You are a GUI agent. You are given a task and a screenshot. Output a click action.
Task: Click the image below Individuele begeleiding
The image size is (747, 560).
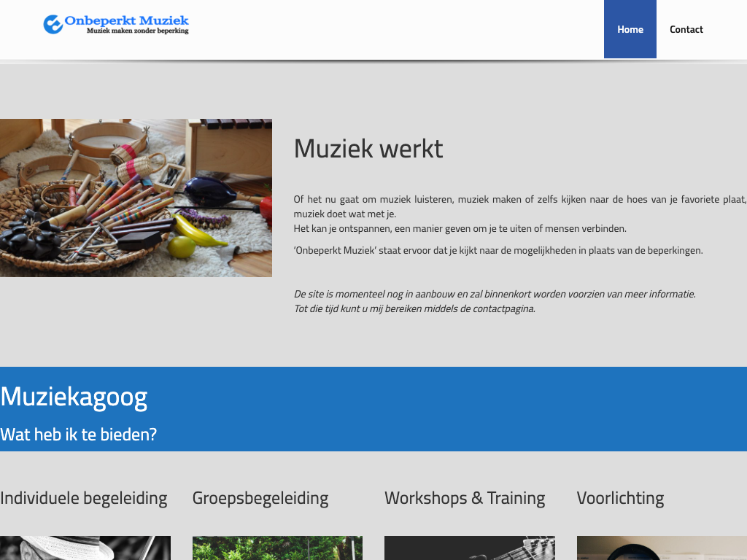(x=85, y=548)
